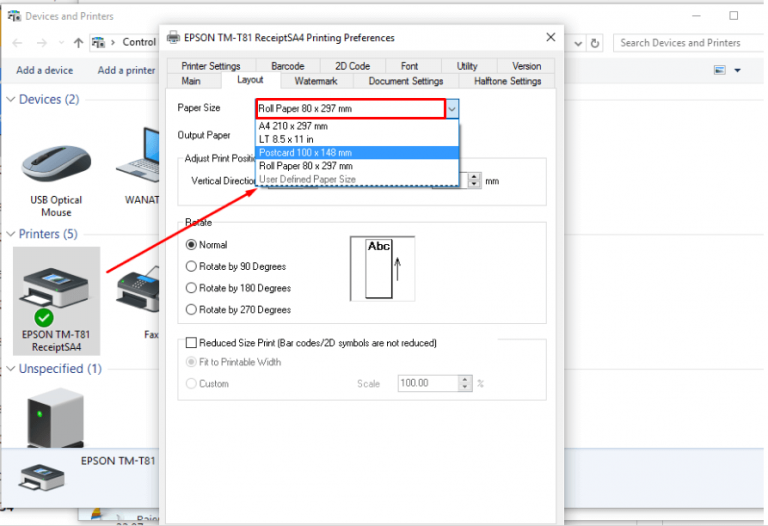Switch to the Utility tab
Image resolution: width=768 pixels, height=526 pixels.
[467, 66]
